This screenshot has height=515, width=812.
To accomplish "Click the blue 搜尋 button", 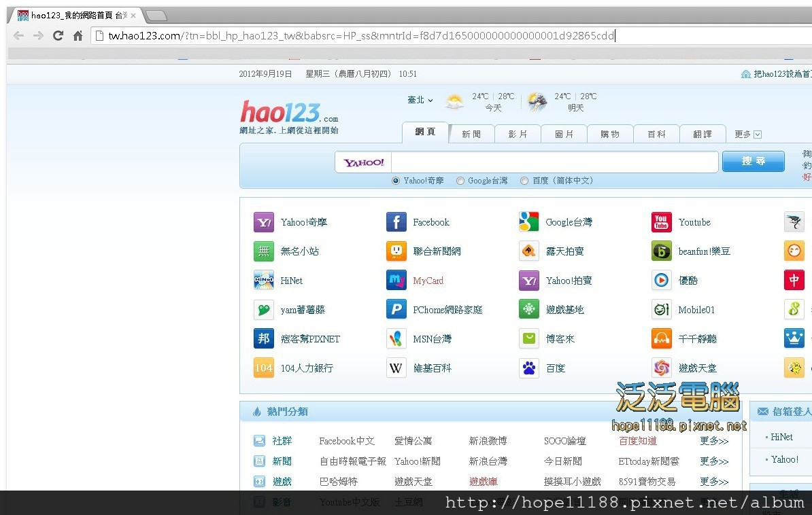I will (x=754, y=162).
